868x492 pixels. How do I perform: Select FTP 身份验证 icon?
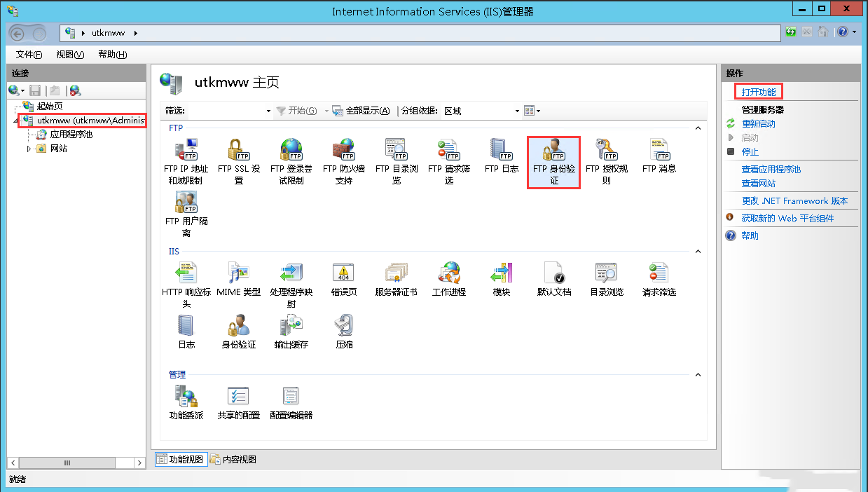pos(553,162)
